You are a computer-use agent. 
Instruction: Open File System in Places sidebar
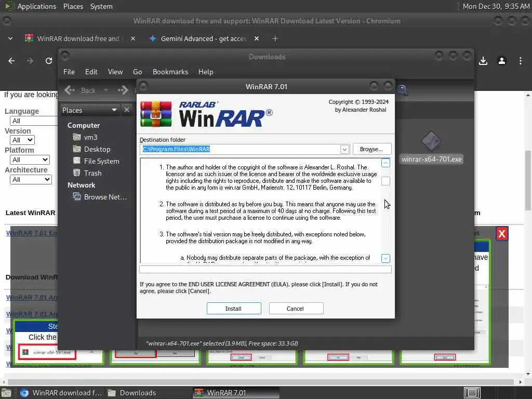(x=101, y=161)
